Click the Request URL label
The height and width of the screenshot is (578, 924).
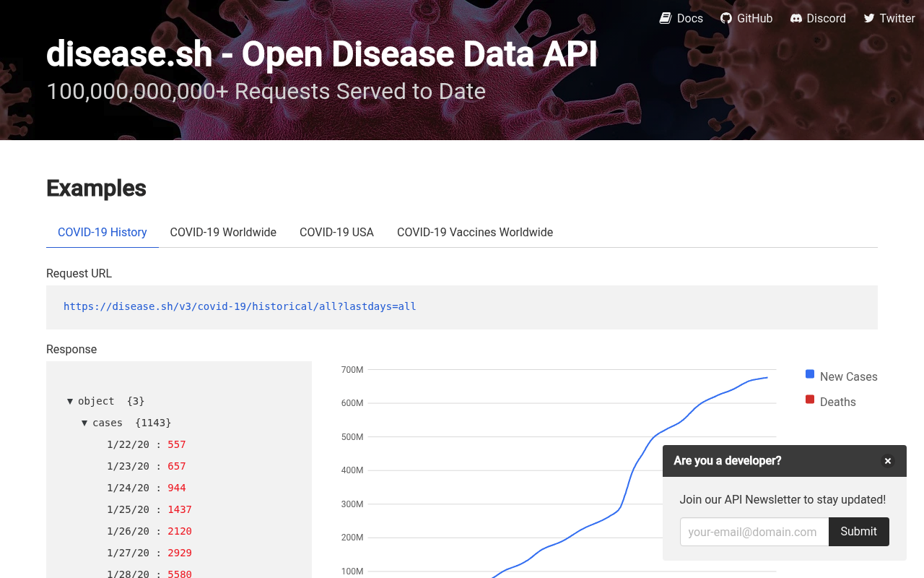point(79,273)
